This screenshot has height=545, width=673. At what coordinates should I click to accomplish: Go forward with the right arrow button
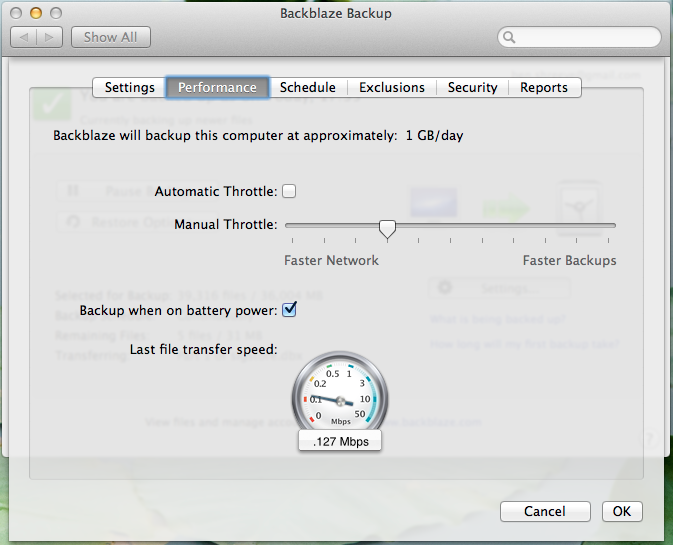(49, 37)
